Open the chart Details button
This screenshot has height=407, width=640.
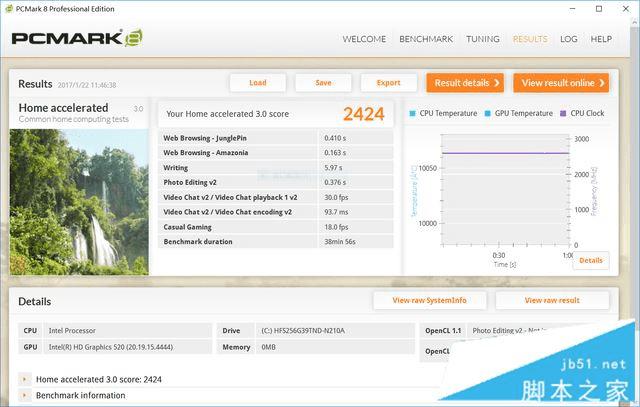click(x=591, y=260)
